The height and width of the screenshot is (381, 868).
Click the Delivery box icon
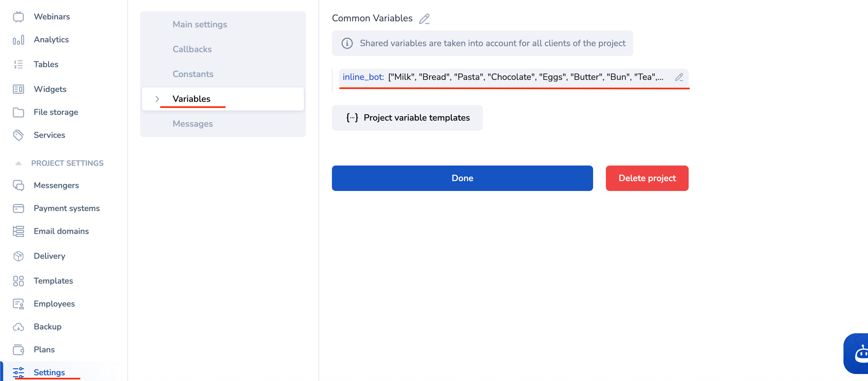(x=18, y=256)
